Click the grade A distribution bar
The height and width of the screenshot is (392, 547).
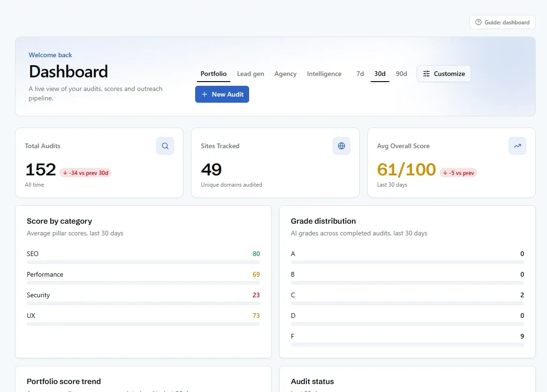pyautogui.click(x=407, y=262)
